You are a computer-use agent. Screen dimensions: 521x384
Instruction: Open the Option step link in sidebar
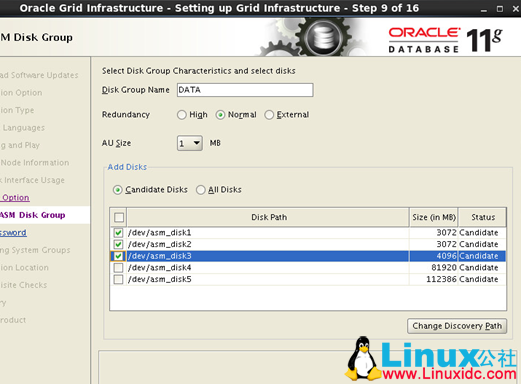click(15, 198)
